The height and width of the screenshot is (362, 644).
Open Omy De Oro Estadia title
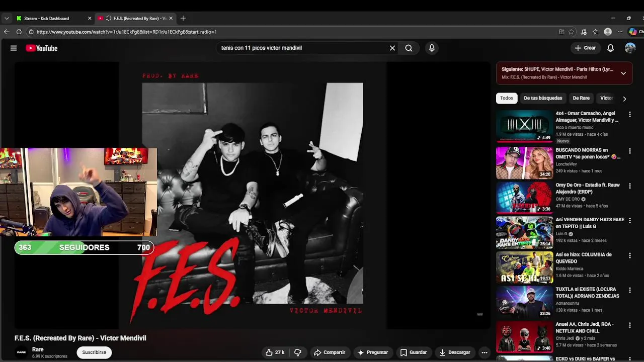tap(588, 189)
